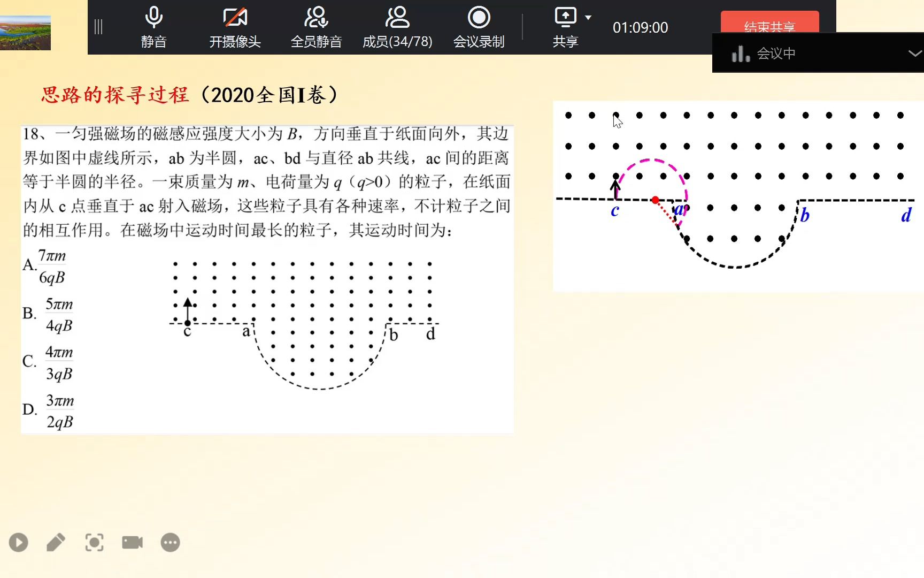The width and height of the screenshot is (924, 578).
Task: Grab the toolbar handle at the far left
Action: click(x=98, y=27)
